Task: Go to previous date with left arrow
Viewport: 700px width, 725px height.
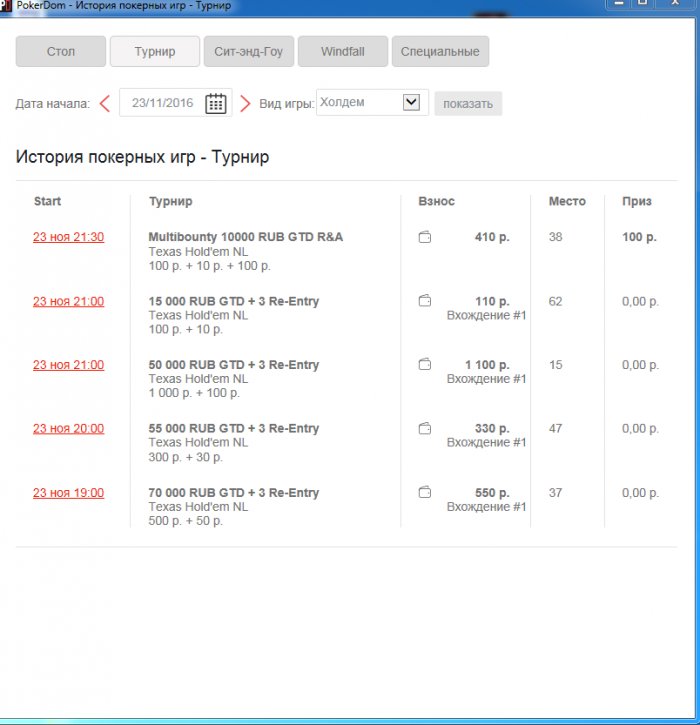Action: pos(105,103)
